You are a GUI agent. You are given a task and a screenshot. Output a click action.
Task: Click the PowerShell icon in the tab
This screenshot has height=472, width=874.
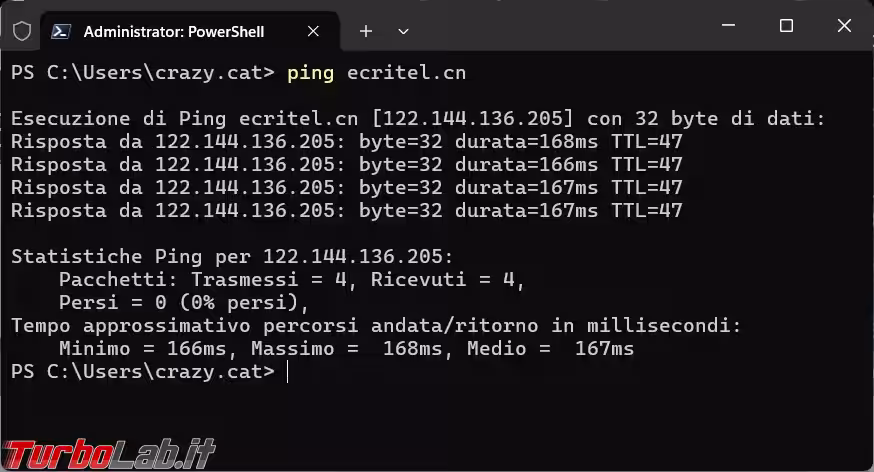click(61, 31)
